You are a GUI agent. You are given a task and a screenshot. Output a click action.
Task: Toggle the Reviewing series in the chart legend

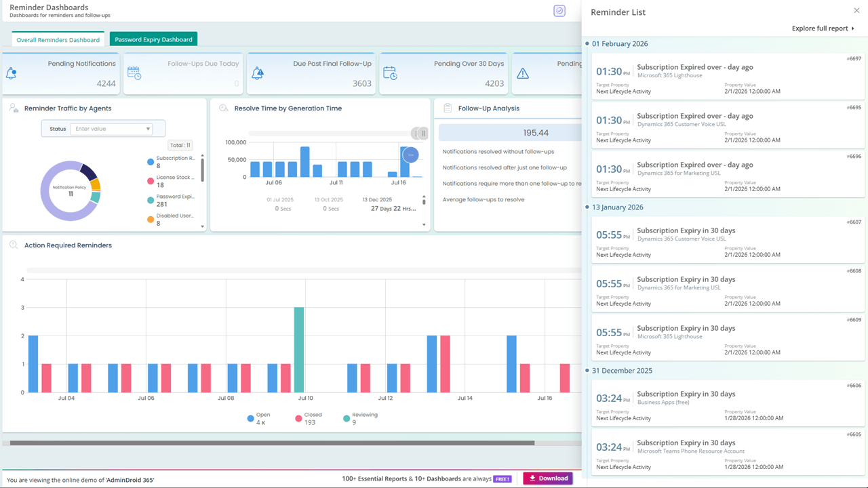click(x=360, y=419)
